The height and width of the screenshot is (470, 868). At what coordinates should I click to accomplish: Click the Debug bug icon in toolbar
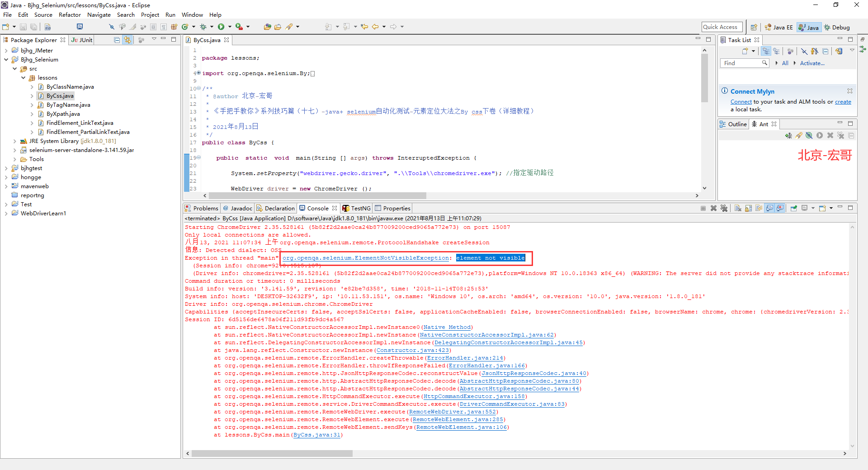coord(203,27)
